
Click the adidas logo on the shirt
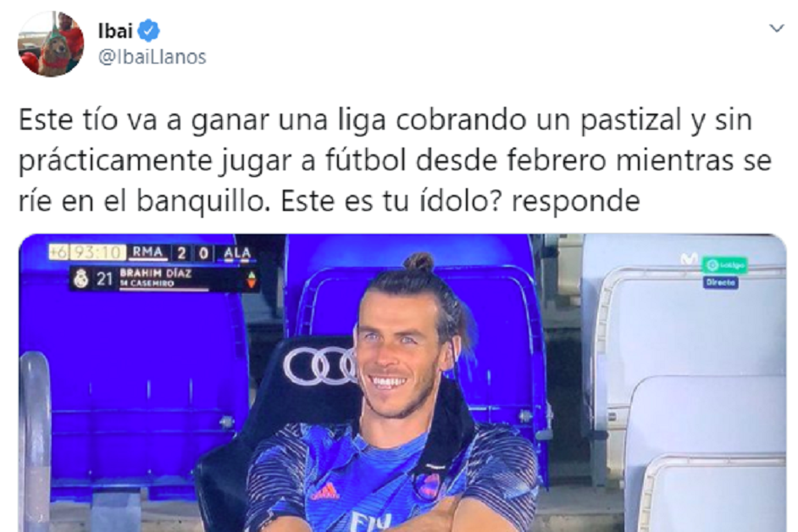324,491
